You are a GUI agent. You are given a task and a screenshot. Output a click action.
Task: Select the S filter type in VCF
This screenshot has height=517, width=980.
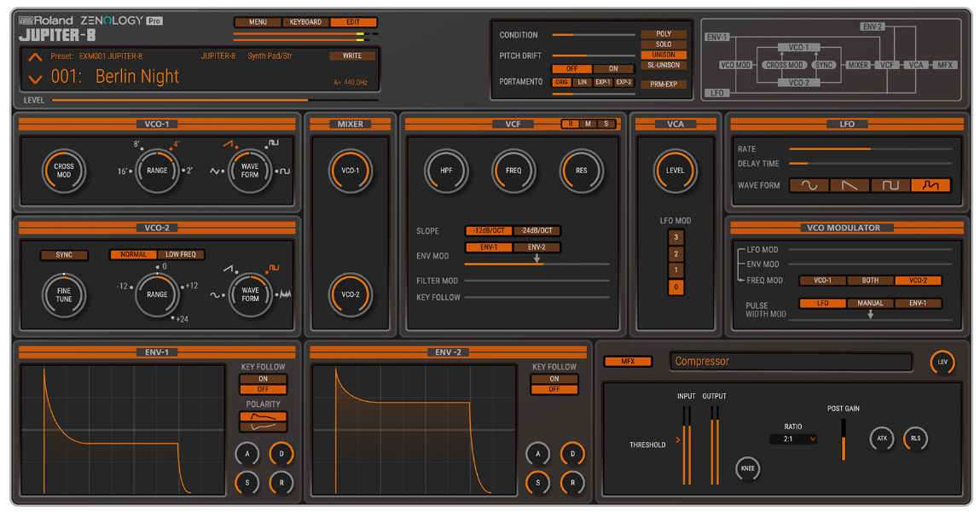coord(606,124)
